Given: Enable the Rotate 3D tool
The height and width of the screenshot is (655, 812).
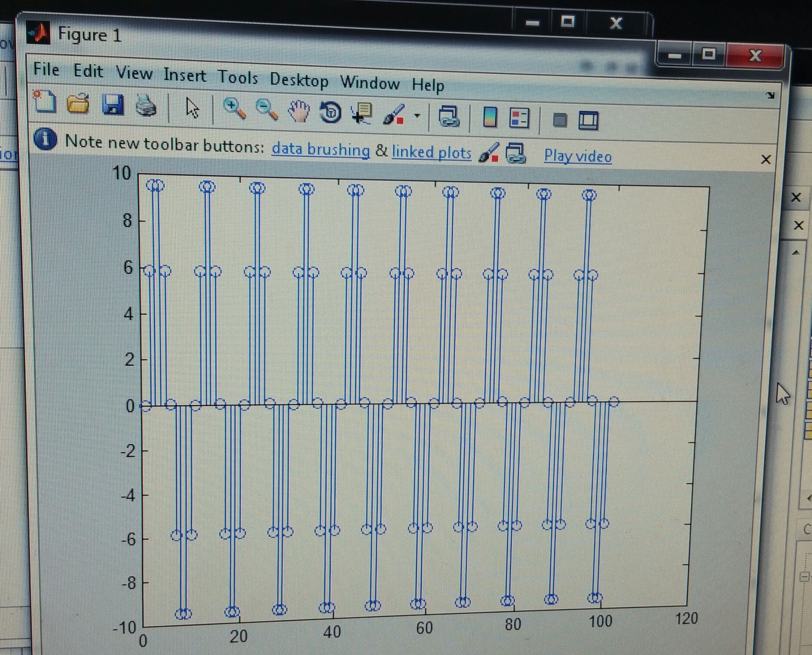Looking at the screenshot, I should 330,113.
